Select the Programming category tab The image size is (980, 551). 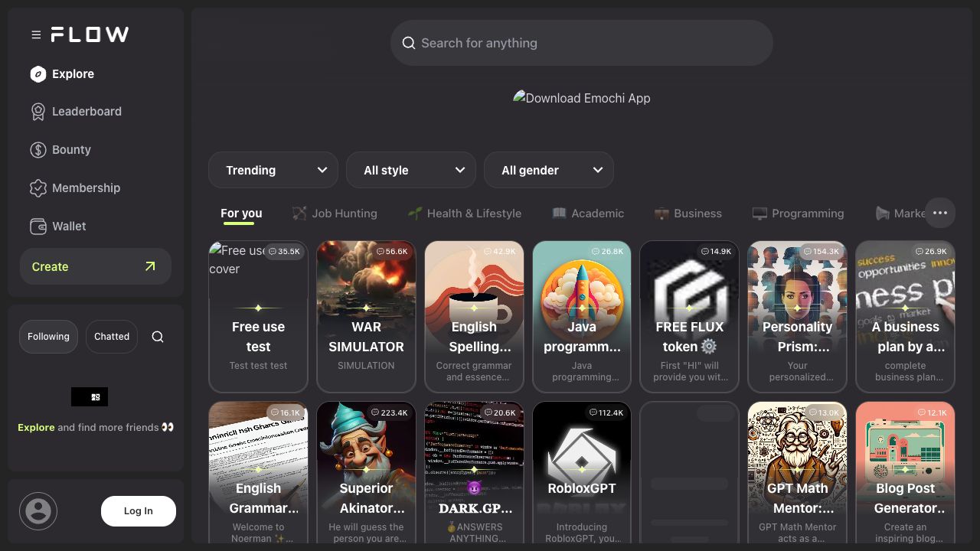click(798, 214)
